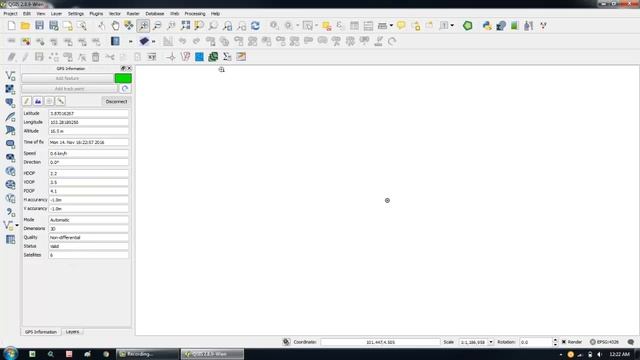The width and height of the screenshot is (640, 360).
Task: Save the project with the floppy disk icon
Action: coord(39,26)
